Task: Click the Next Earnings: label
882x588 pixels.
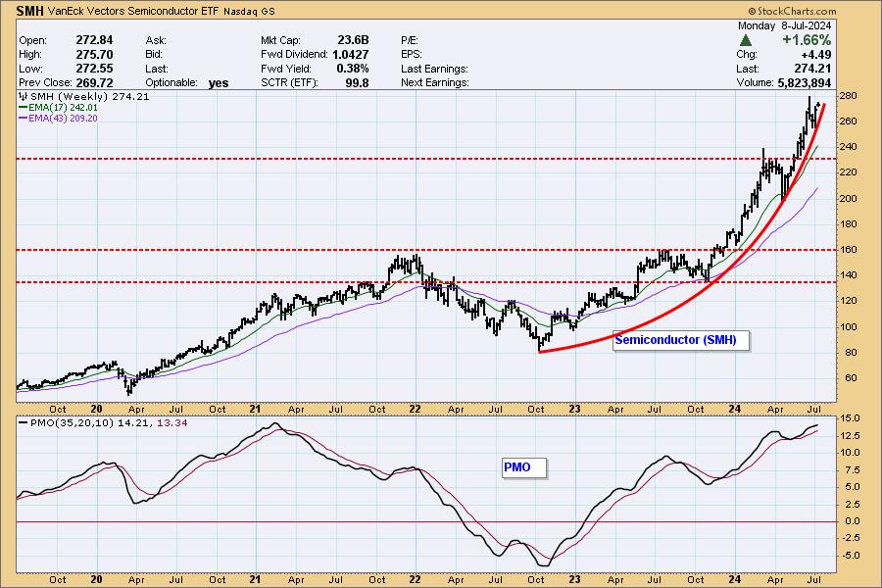Action: pos(435,82)
